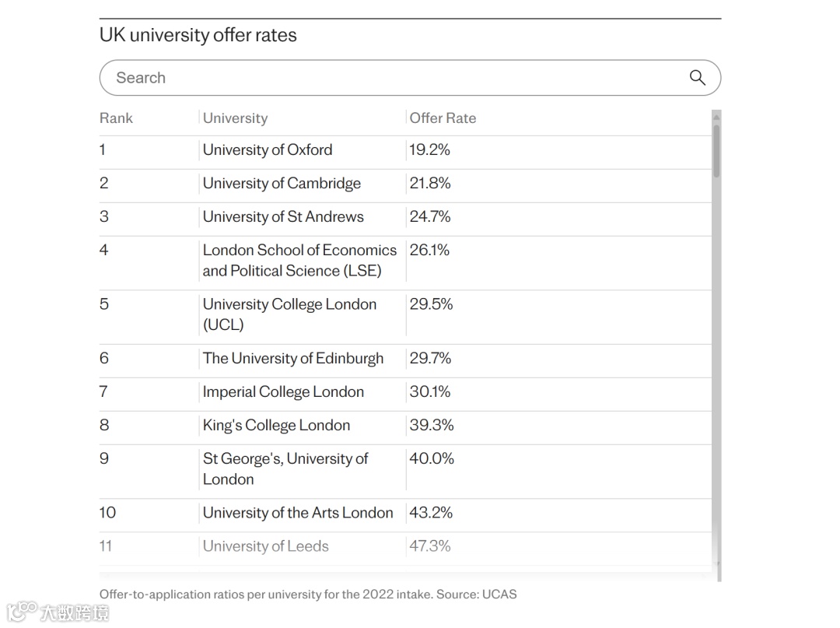Click the table's vertical scrollbar thumb

pos(716,152)
